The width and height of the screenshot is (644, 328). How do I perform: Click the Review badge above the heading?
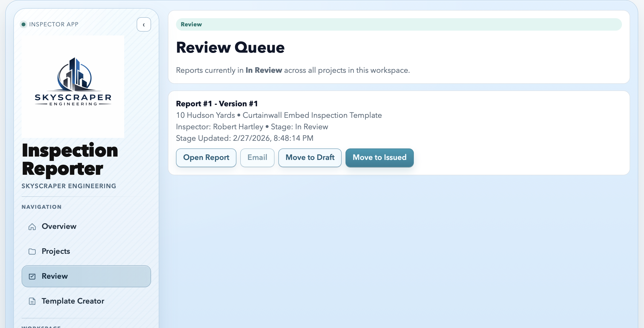191,24
